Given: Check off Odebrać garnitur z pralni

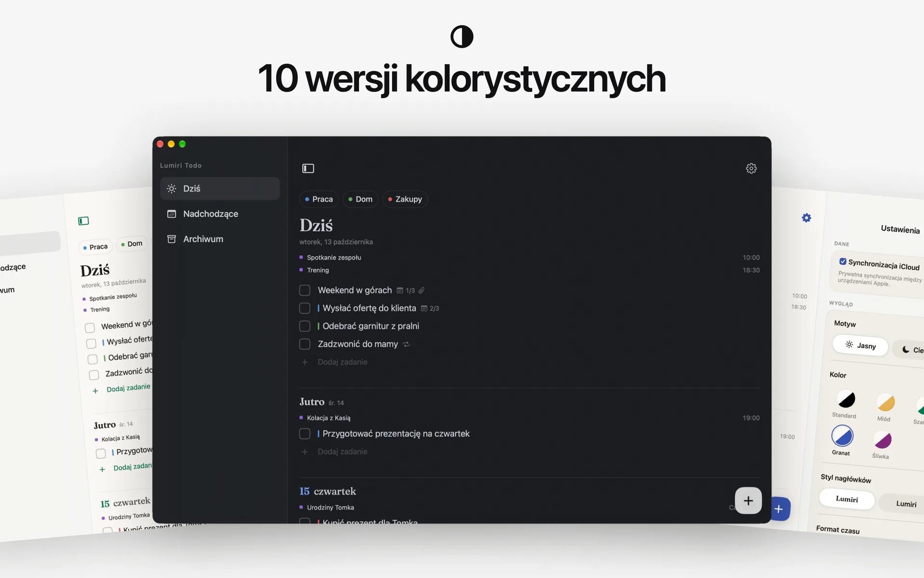Looking at the screenshot, I should point(305,326).
